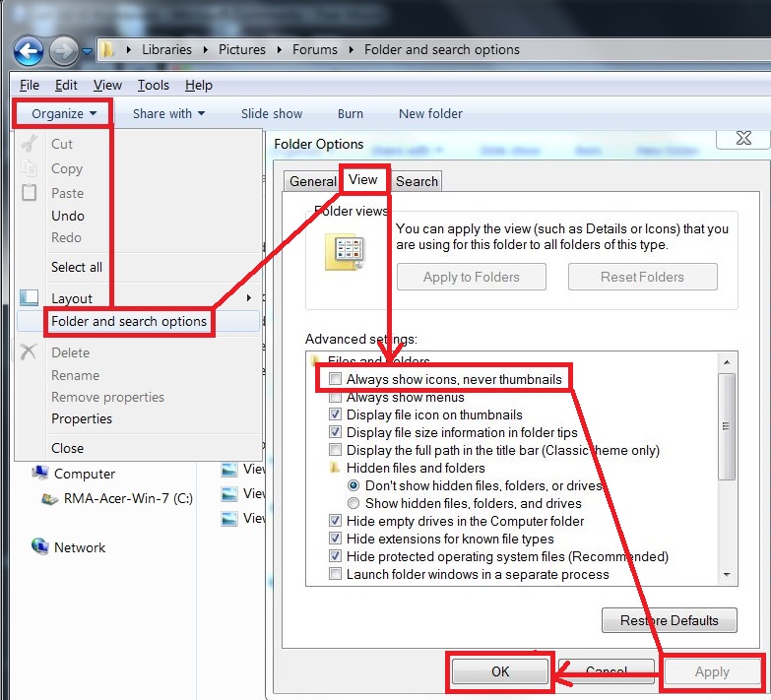The height and width of the screenshot is (700, 771).
Task: Open the View menu in menu bar
Action: [107, 85]
